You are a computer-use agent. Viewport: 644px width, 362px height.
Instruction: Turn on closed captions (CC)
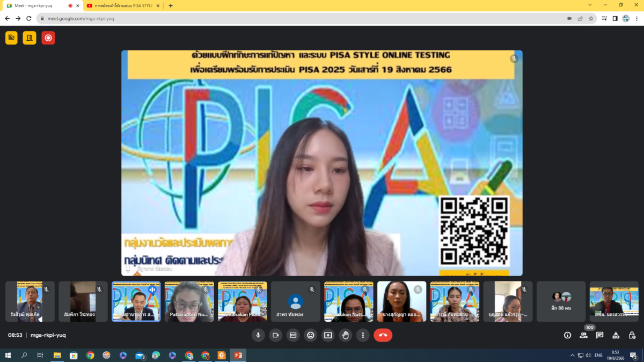pos(293,335)
